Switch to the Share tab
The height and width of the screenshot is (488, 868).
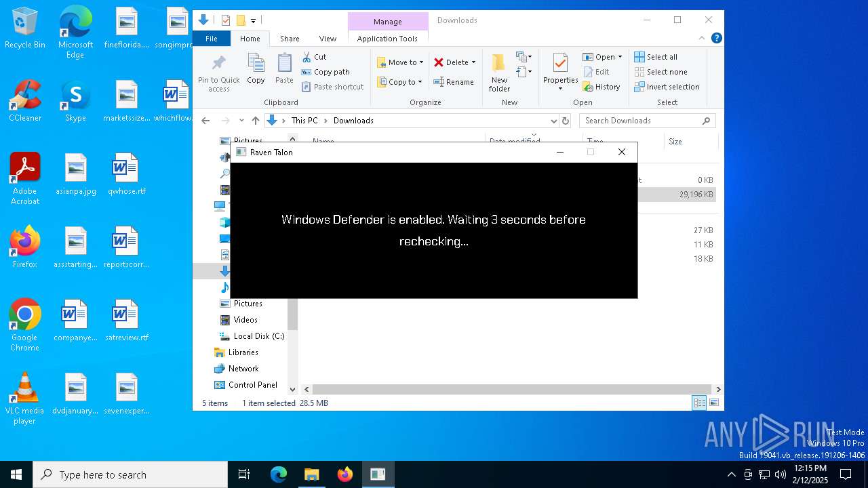click(290, 39)
